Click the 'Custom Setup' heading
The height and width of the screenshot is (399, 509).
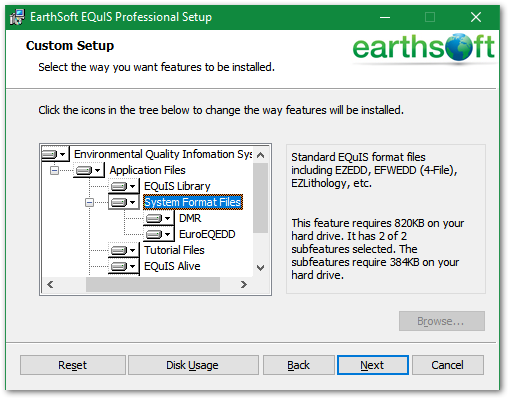[x=70, y=46]
